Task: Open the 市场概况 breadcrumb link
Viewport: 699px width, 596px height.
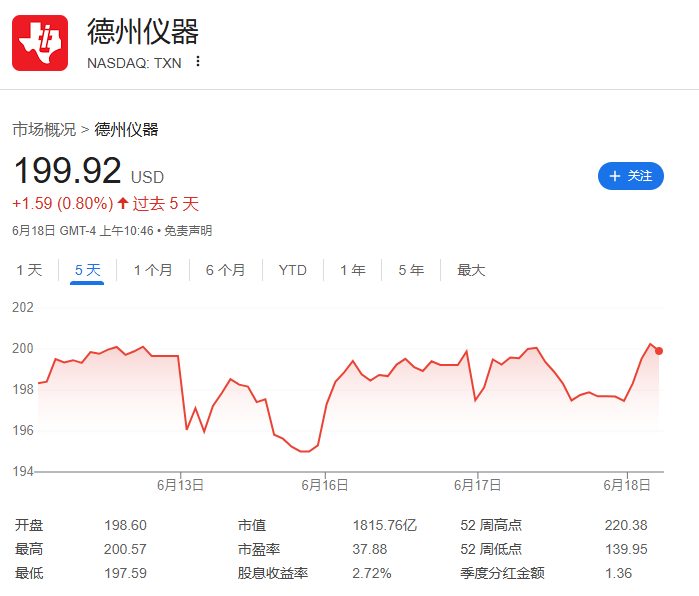Action: (44, 130)
